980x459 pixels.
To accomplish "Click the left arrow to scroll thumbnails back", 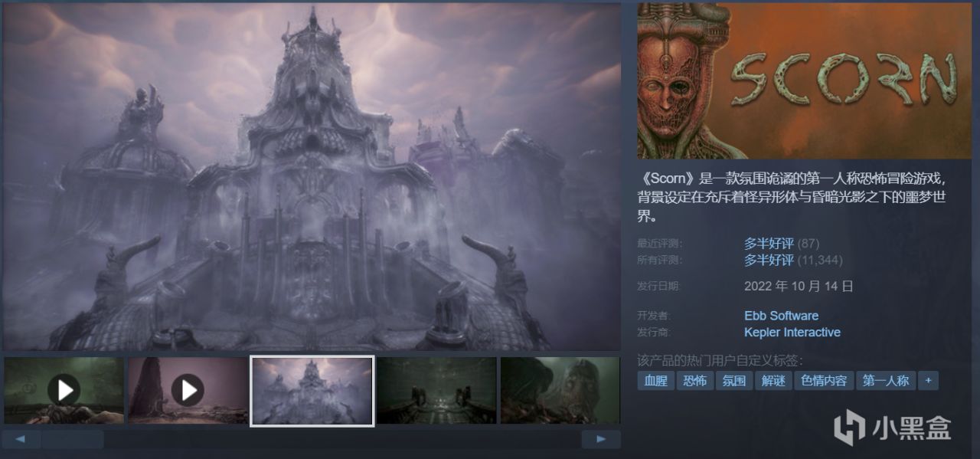I will click(x=20, y=438).
